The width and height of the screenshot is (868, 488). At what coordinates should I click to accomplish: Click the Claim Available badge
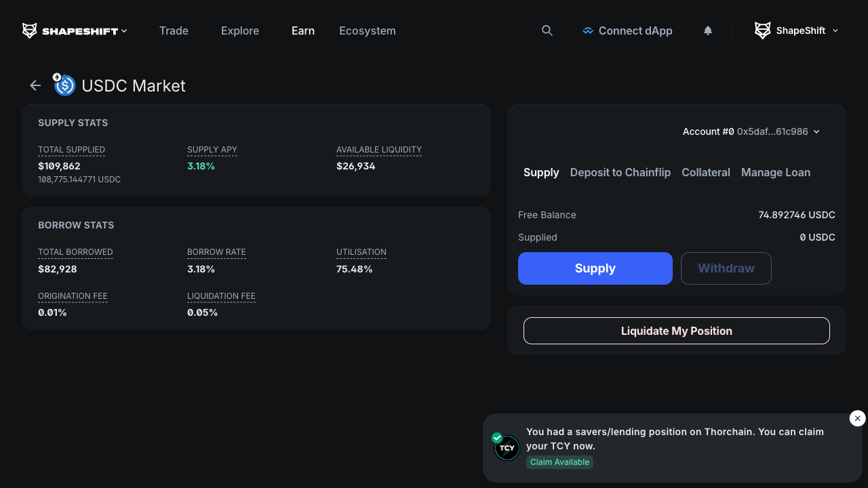pos(559,462)
